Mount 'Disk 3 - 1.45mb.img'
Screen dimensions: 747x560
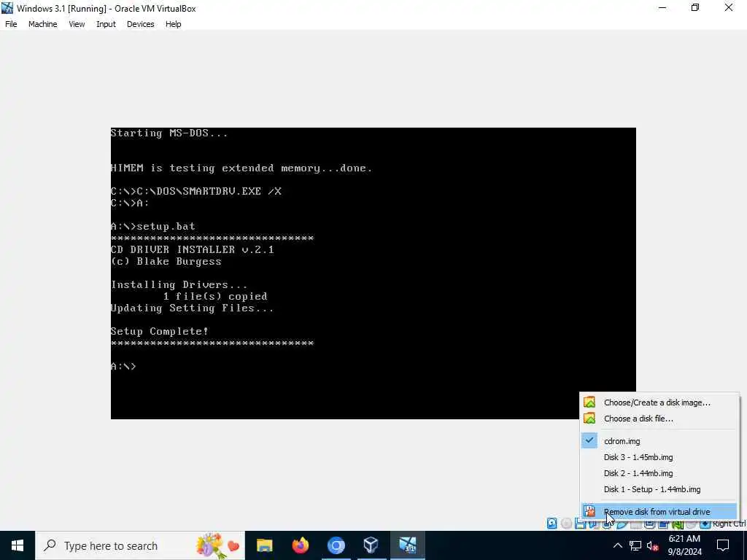click(x=659, y=457)
